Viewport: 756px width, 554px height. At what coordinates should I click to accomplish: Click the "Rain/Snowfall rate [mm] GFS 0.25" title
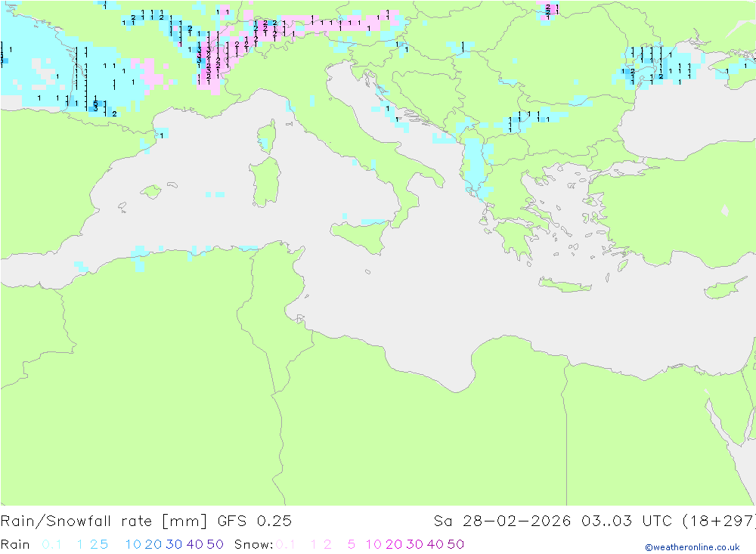coord(146,522)
